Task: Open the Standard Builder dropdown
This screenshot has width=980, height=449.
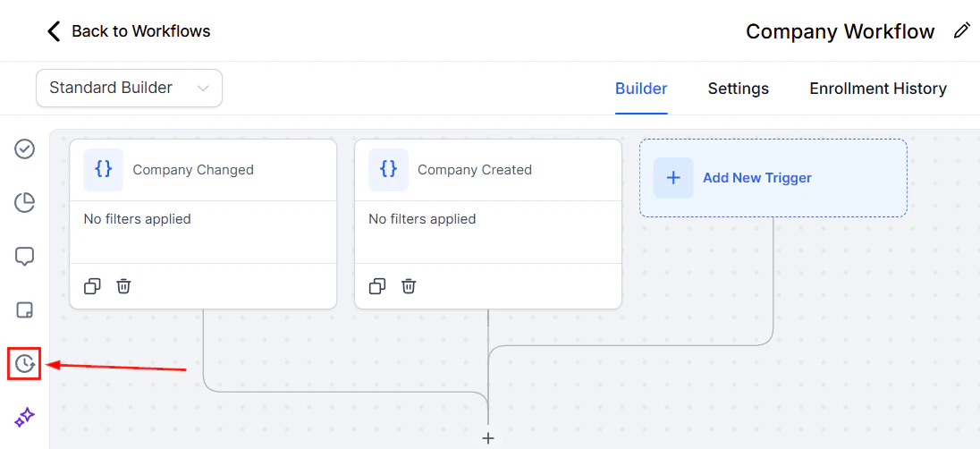Action: coord(130,89)
